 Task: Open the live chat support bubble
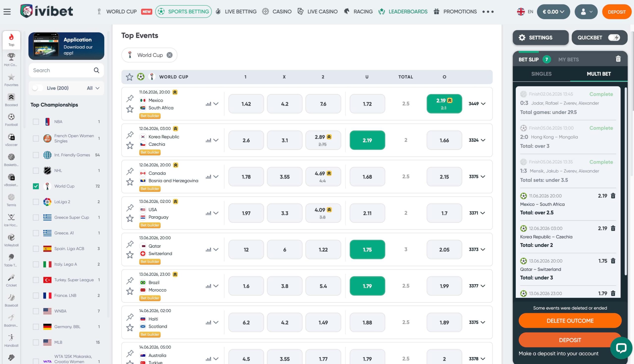point(621,348)
